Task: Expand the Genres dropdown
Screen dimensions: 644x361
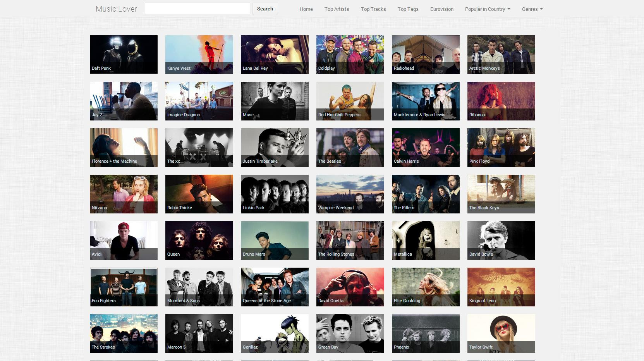Action: pos(532,9)
